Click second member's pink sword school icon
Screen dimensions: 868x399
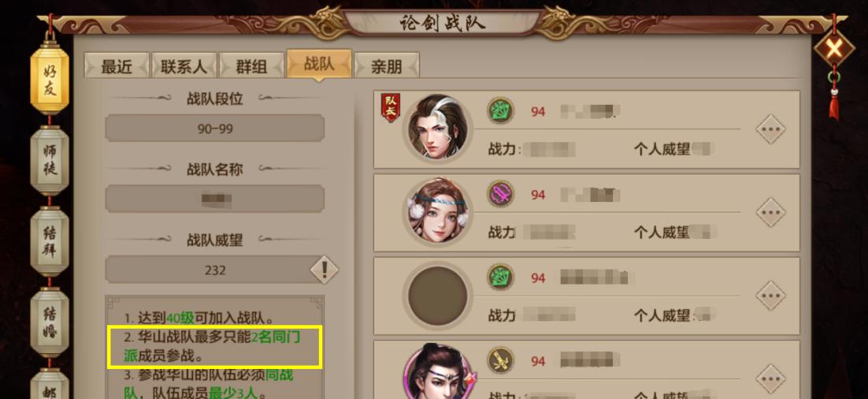tap(500, 194)
